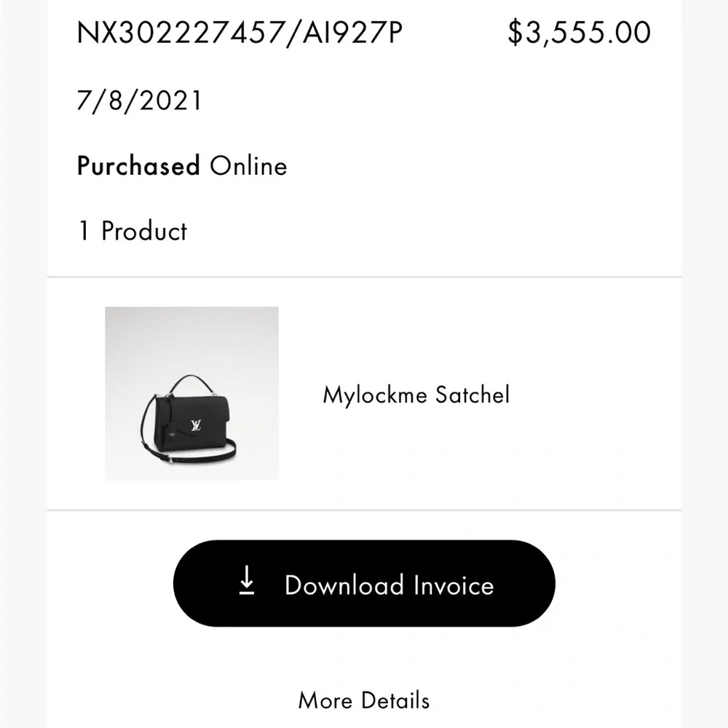Open the product card for Mylockme Satchel

tap(328, 394)
